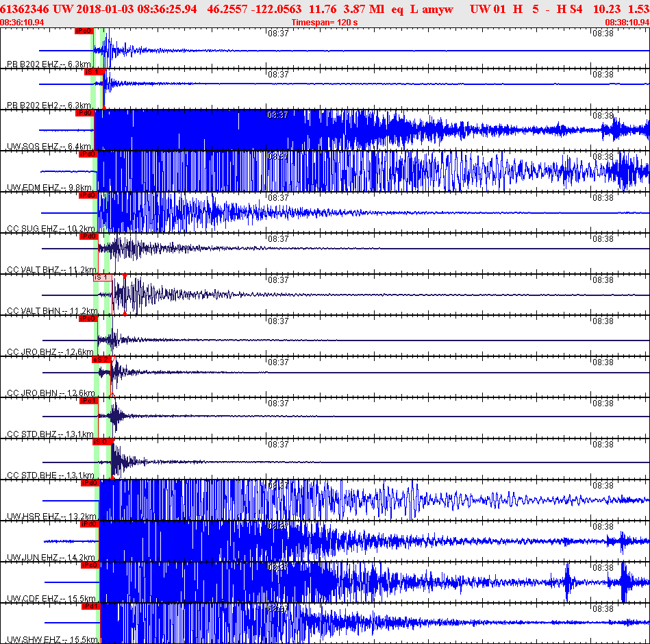Click the iPd1 pick flag on UW SHW EHZ

point(90,606)
